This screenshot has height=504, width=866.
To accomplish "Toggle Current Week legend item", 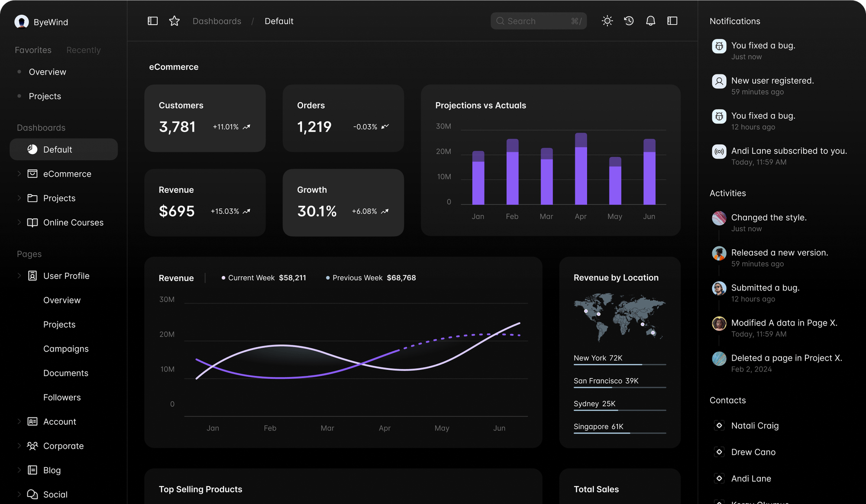I will (263, 278).
